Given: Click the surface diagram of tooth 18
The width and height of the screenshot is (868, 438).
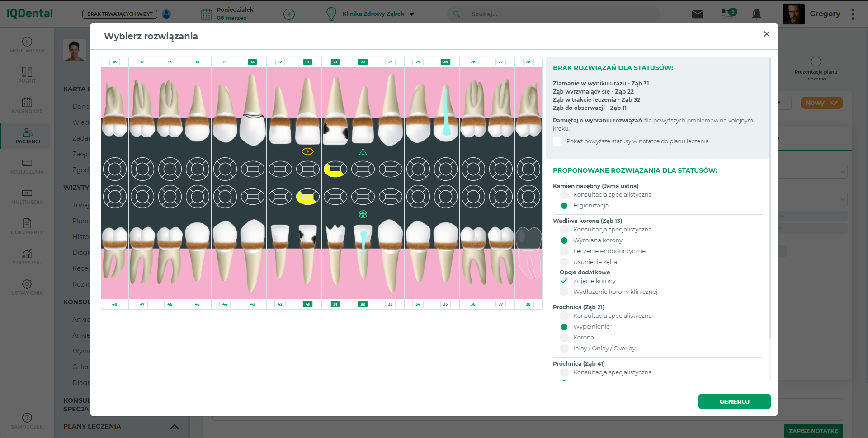Looking at the screenshot, I should point(115,169).
